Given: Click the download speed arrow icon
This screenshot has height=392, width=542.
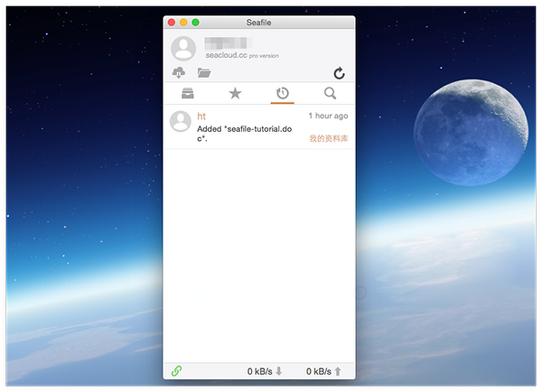Looking at the screenshot, I should pyautogui.click(x=279, y=371).
